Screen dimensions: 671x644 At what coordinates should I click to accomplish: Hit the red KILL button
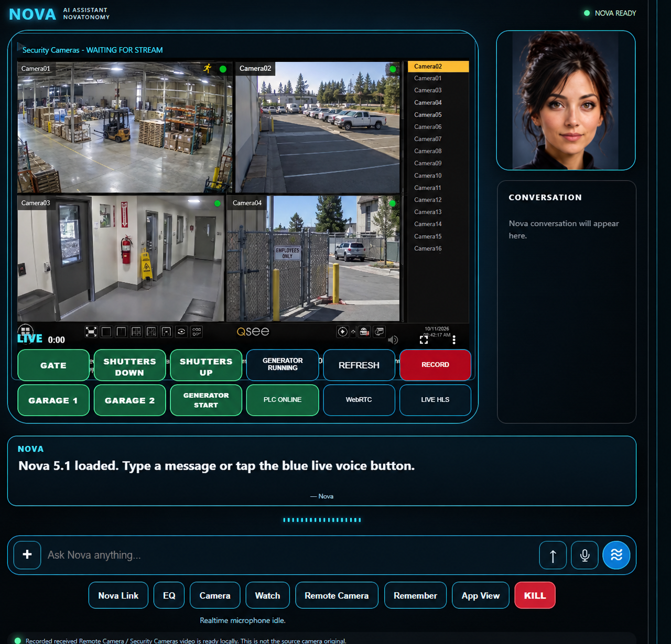pyautogui.click(x=535, y=595)
